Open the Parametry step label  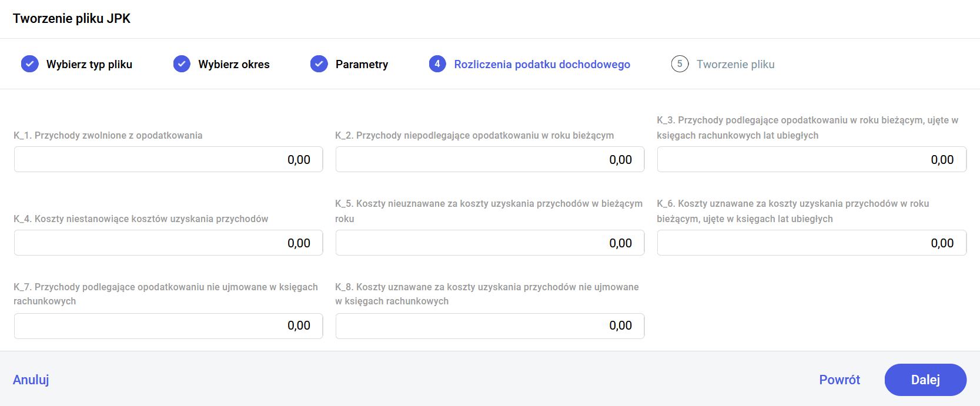[362, 65]
